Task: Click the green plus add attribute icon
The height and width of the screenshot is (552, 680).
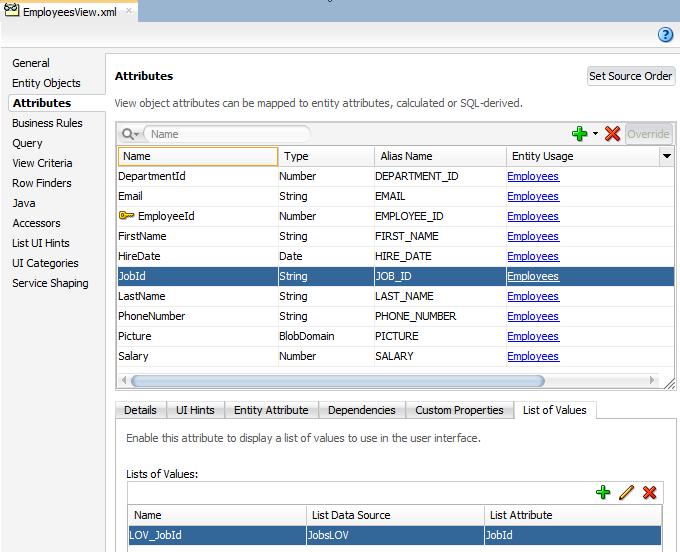Action: click(x=579, y=134)
